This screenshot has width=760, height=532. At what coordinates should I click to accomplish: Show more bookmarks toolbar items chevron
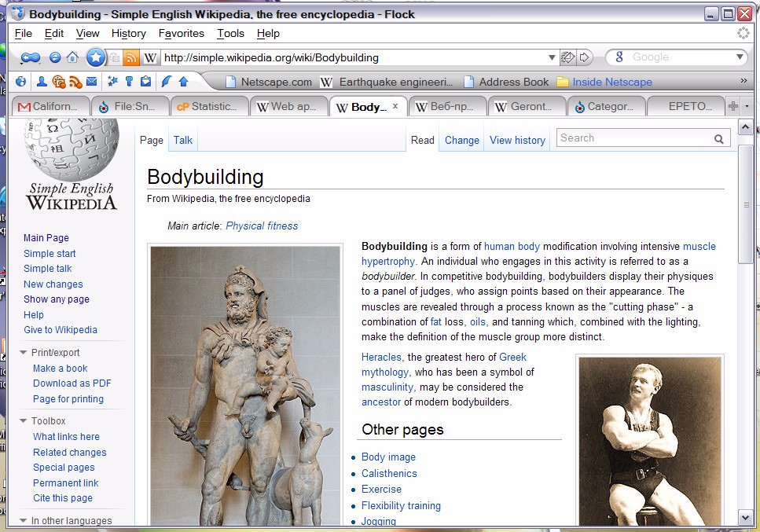click(x=743, y=80)
